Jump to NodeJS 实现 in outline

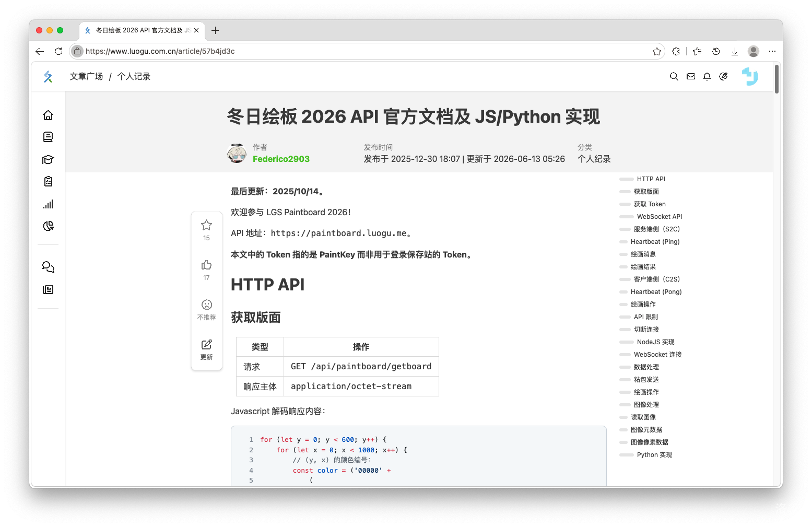656,342
